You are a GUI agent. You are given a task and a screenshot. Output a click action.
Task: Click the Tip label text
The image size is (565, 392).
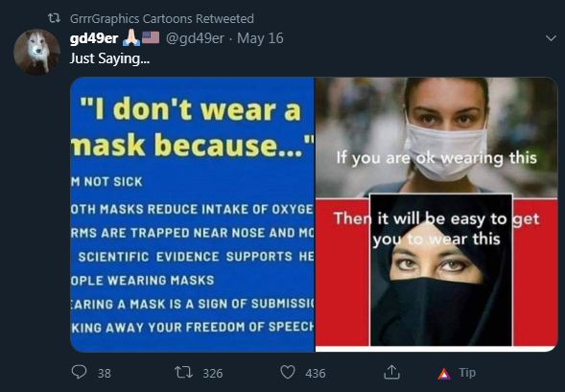(x=467, y=373)
